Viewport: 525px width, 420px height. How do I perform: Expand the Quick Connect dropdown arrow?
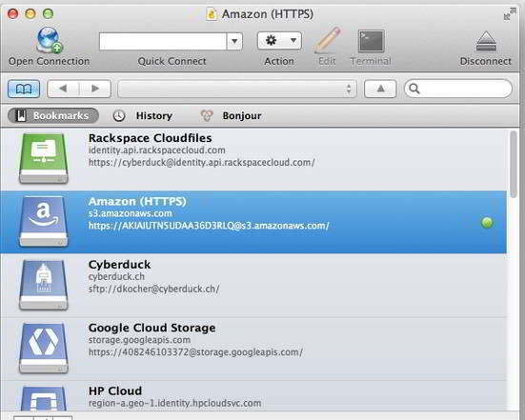click(234, 41)
